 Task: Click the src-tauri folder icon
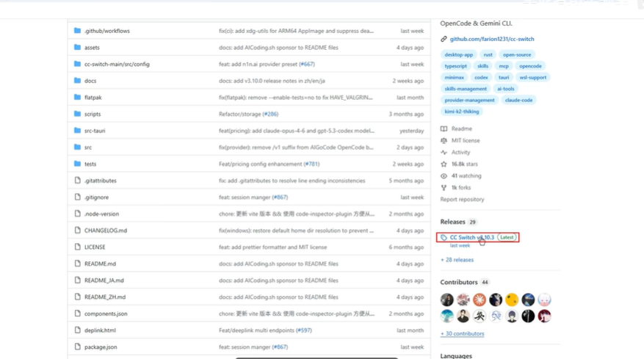[77, 131]
